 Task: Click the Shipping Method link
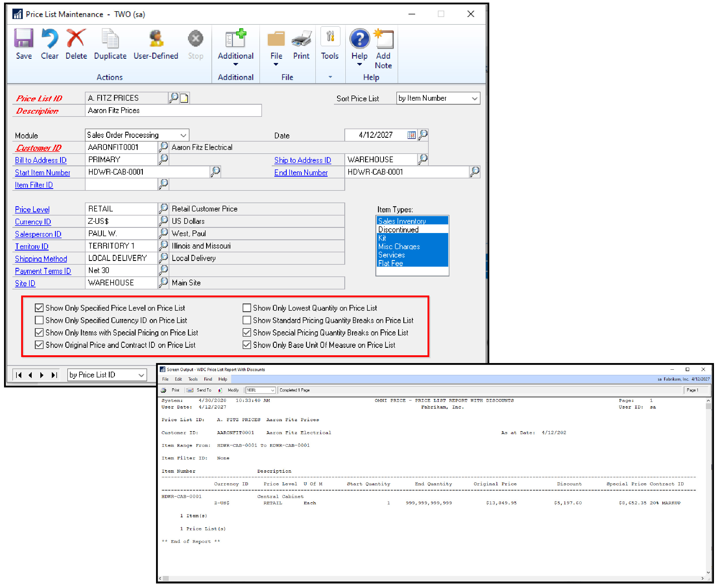click(41, 258)
